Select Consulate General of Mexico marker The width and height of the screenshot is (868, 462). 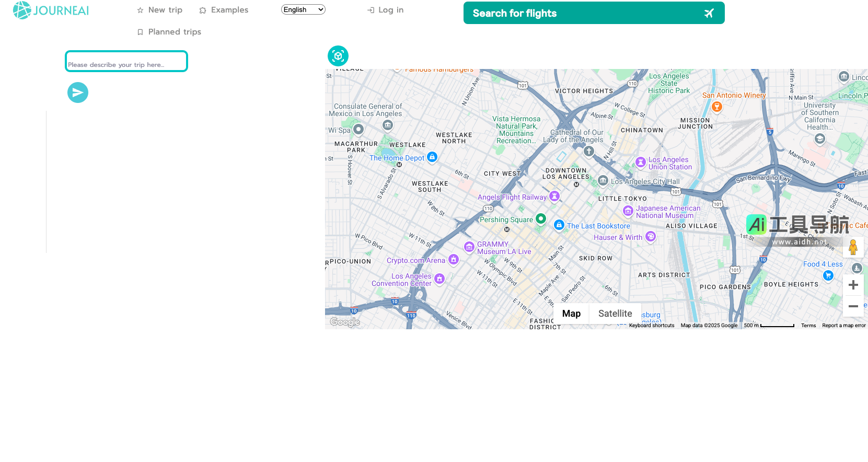tap(387, 125)
